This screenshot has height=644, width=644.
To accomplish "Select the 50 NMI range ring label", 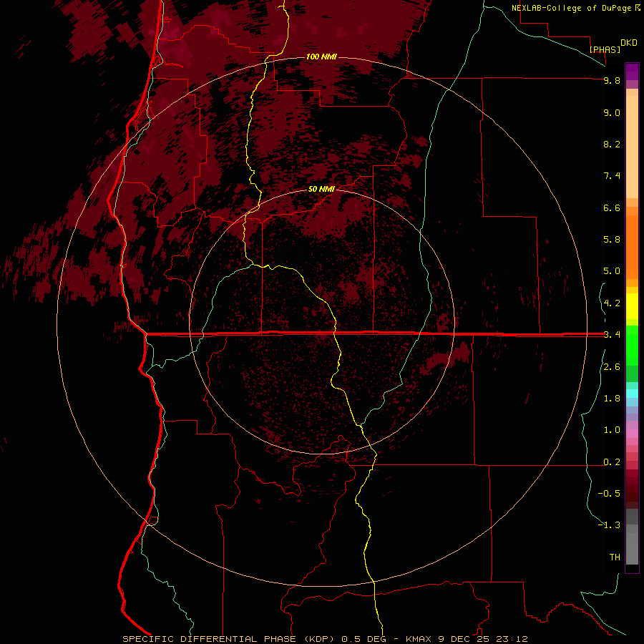I will [x=321, y=189].
